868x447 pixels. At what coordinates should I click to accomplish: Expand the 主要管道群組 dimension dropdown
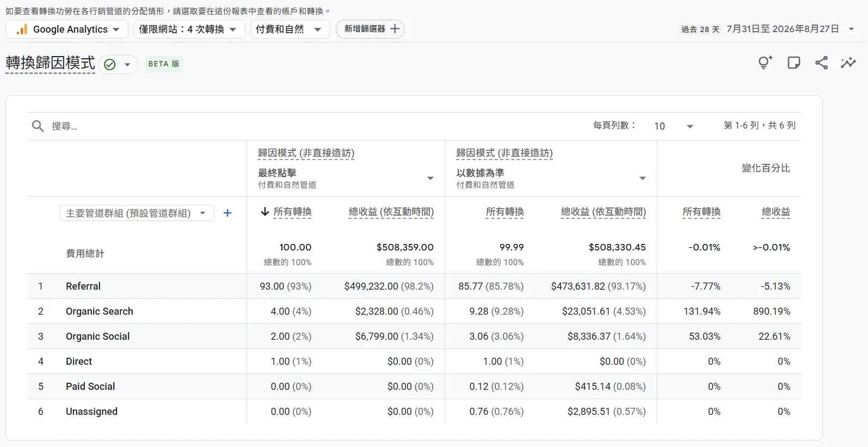click(137, 213)
